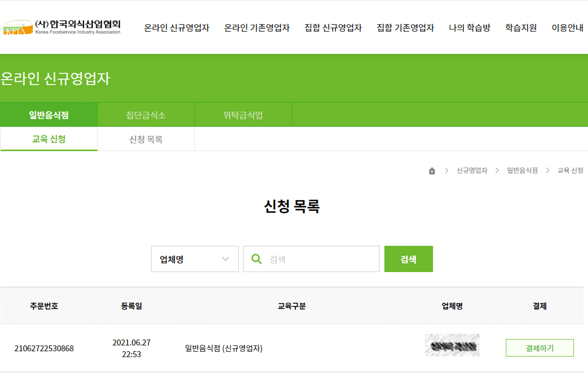Open 학습지원 menu item
Screen dimensions: 588x376
tap(521, 28)
